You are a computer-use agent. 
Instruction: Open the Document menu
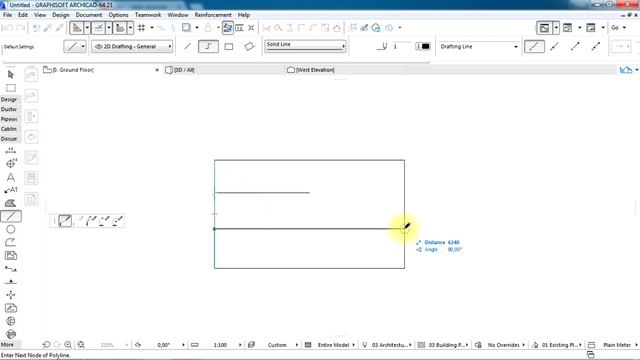coord(89,15)
